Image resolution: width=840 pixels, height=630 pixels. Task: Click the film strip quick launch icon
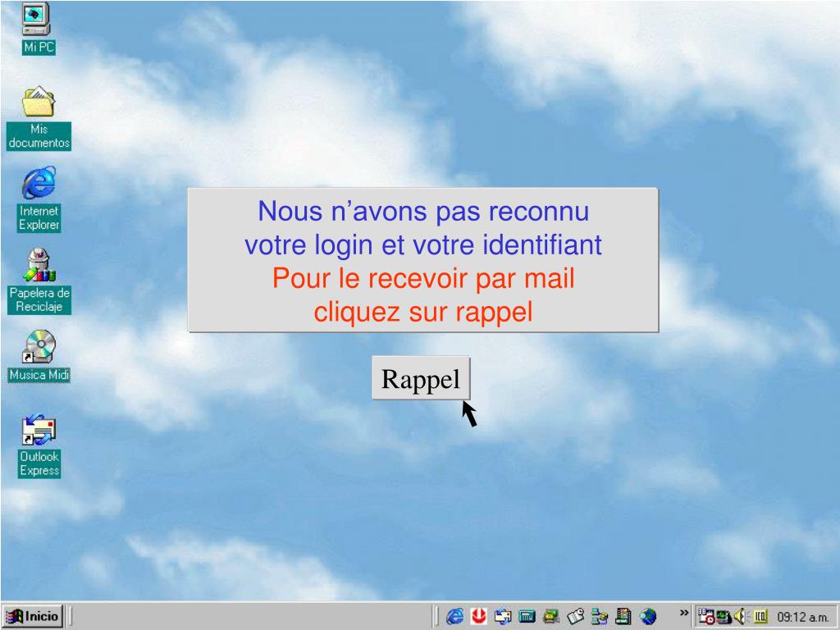[623, 617]
